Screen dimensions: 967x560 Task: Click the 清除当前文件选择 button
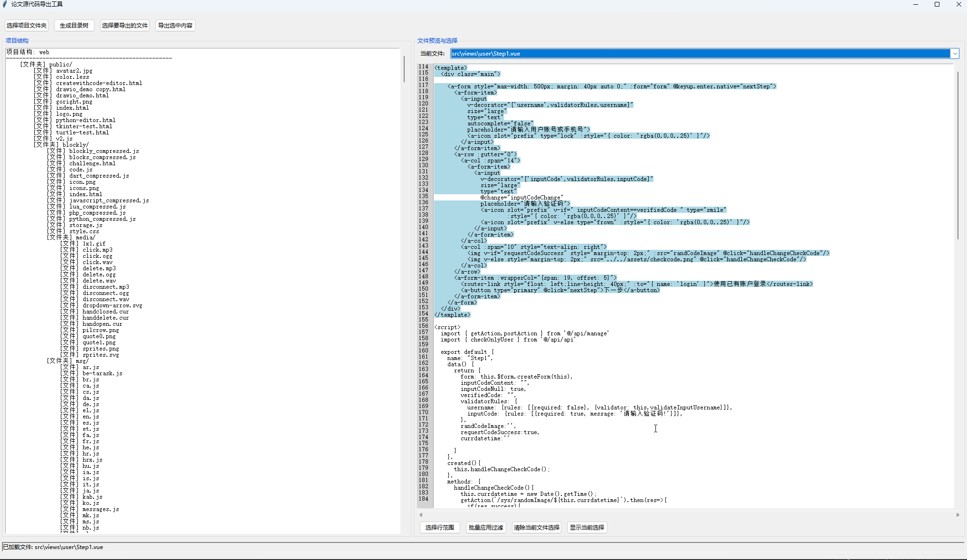point(537,527)
